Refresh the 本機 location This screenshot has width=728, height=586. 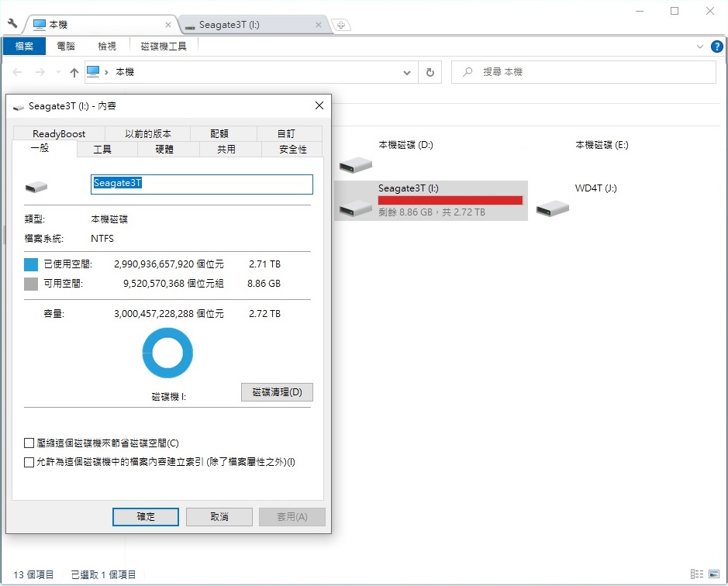pyautogui.click(x=430, y=72)
